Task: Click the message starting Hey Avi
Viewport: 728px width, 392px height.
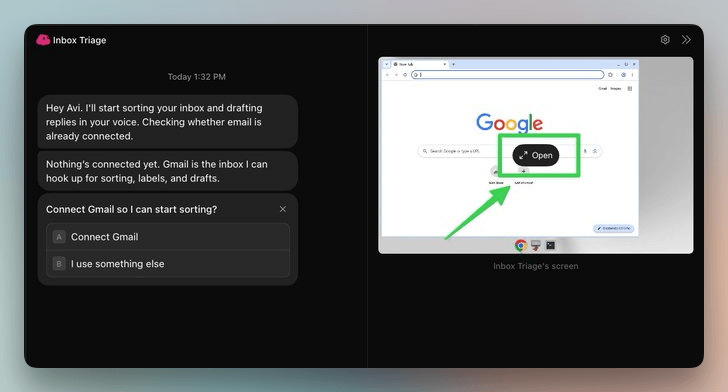Action: pyautogui.click(x=168, y=122)
